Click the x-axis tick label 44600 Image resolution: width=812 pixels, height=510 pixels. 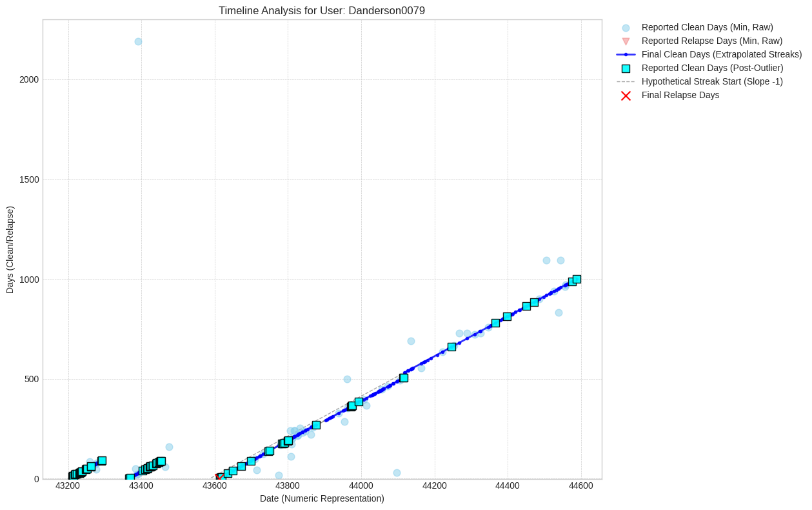[581, 485]
